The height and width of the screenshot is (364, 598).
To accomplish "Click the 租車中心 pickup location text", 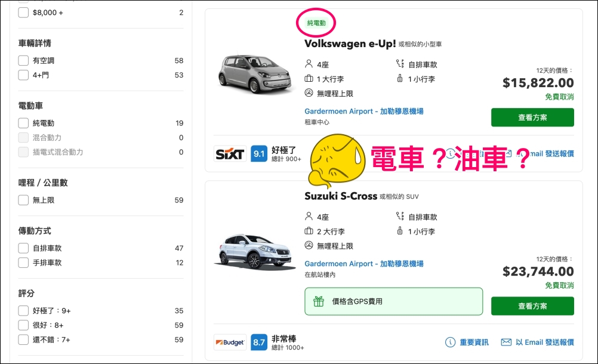I will [x=317, y=122].
